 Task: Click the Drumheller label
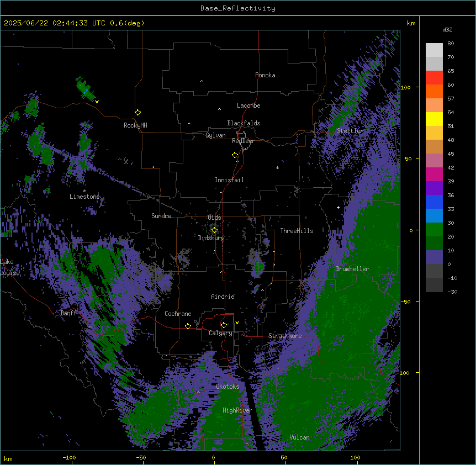(352, 269)
